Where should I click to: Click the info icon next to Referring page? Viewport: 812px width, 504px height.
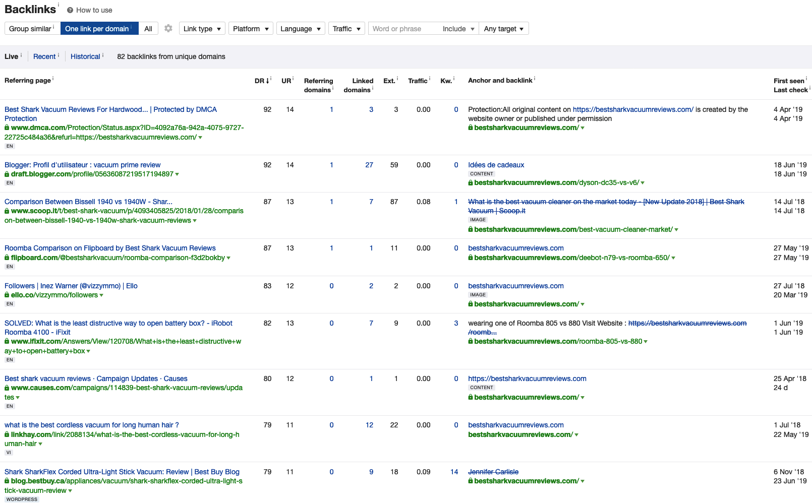click(x=53, y=79)
